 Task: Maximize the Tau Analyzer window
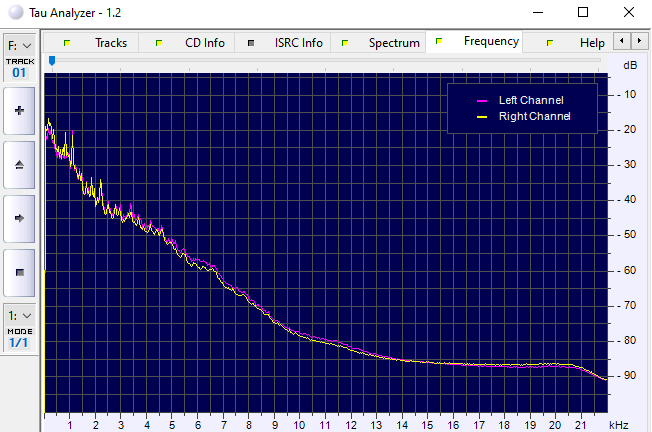coord(583,12)
